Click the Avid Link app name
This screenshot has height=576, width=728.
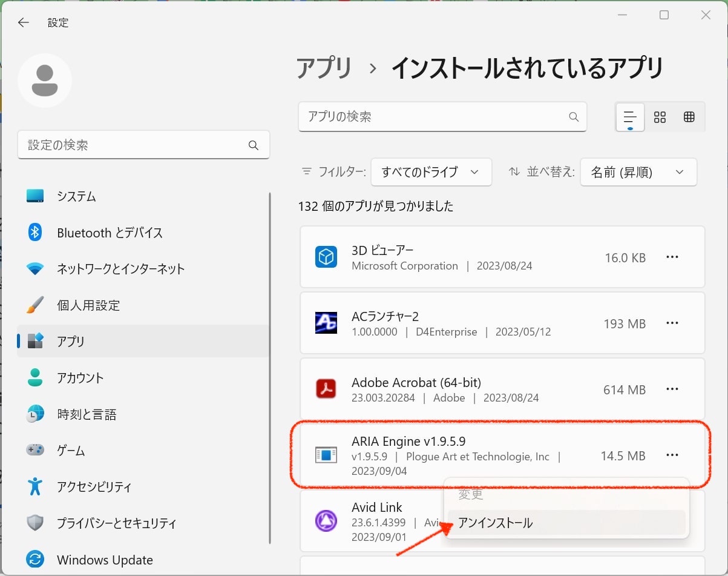[x=377, y=507]
